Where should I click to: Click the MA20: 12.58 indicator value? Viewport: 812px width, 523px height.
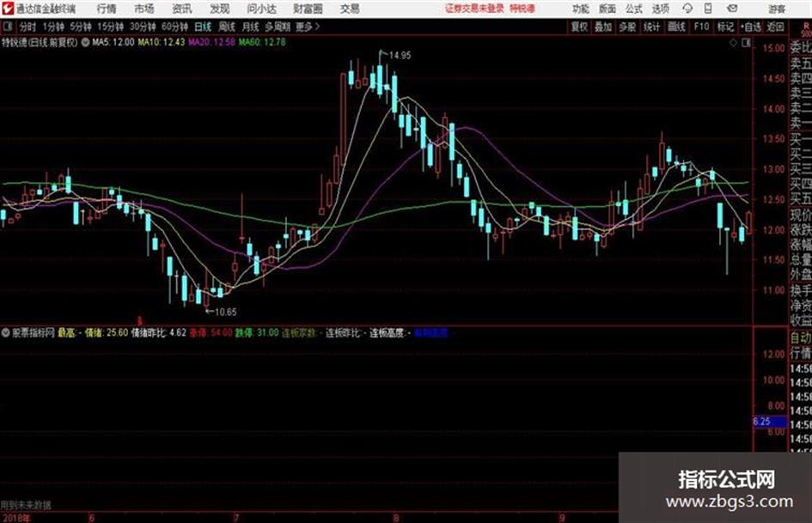pyautogui.click(x=211, y=42)
